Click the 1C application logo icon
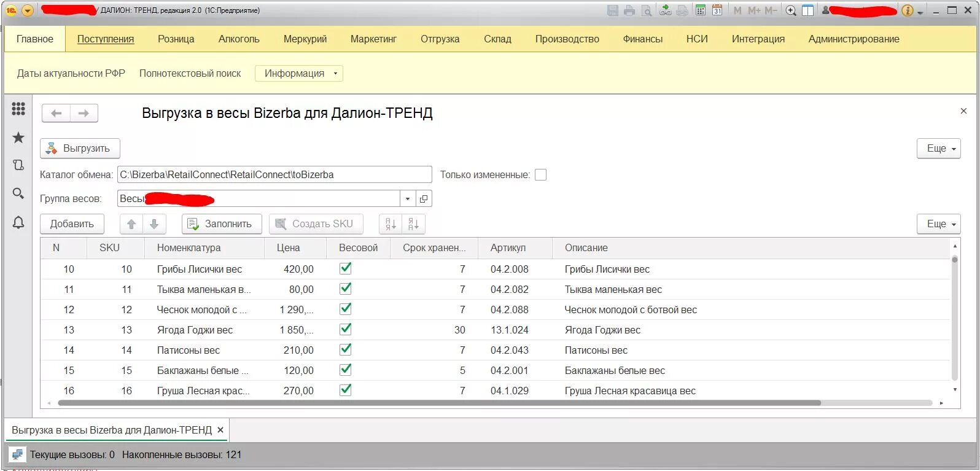980x471 pixels. pyautogui.click(x=12, y=10)
